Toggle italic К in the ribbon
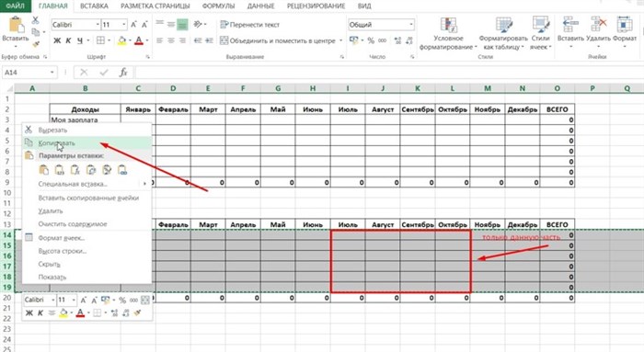The image size is (644, 352). click(68, 40)
